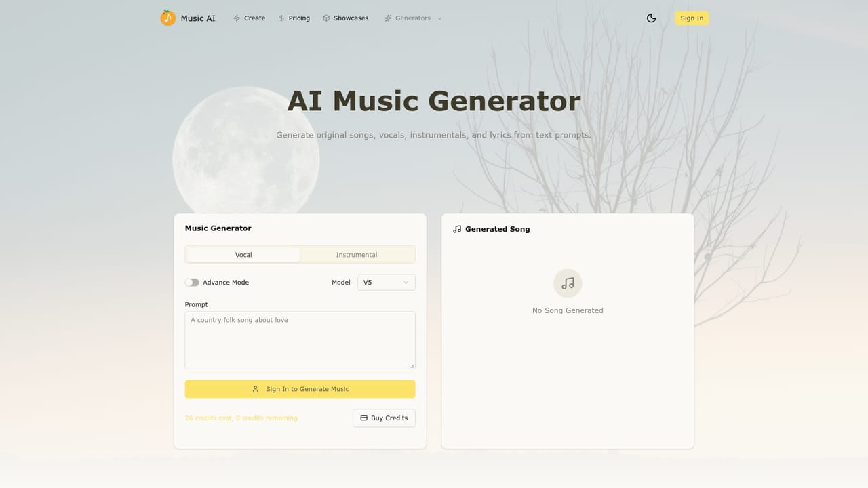Click the yellow Sign In button
The width and height of the screenshot is (868, 488).
click(692, 18)
